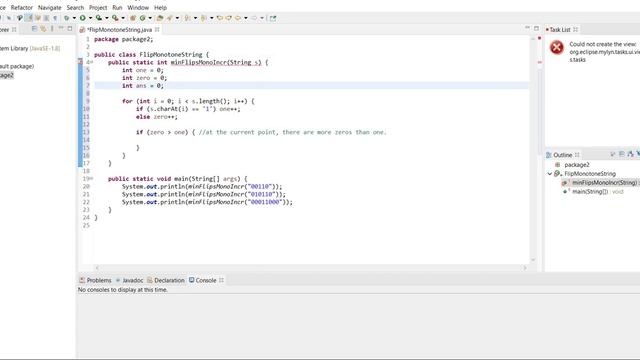The width and height of the screenshot is (640, 360).
Task: Click the Previous Annotation toolbar icon
Action: coord(203,18)
